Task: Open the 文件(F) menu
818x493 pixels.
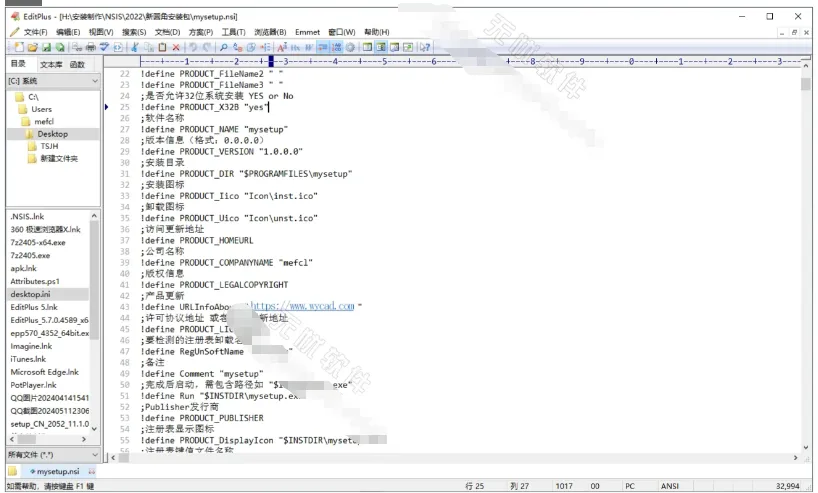Action: coord(35,32)
